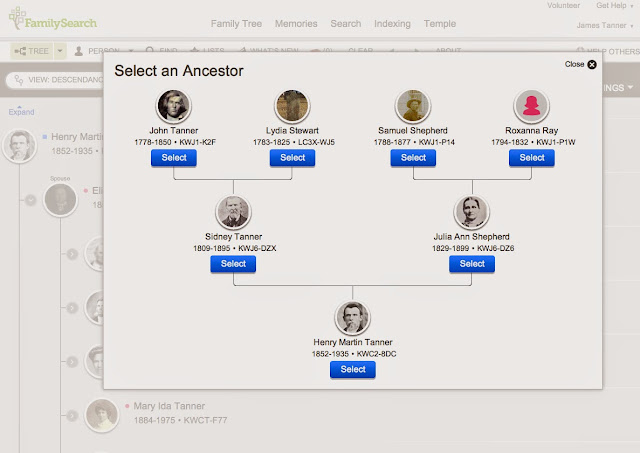Screen dimensions: 640x453
Task: Open the James Tanner account dropdown
Action: click(x=605, y=25)
